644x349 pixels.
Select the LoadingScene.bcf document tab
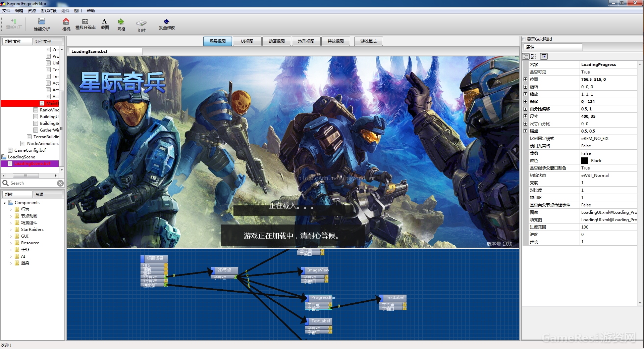coord(105,51)
